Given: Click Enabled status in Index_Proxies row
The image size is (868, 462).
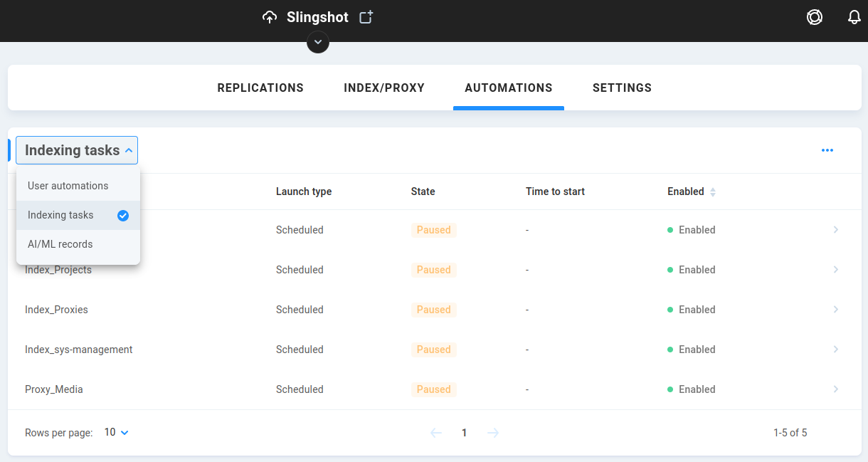Looking at the screenshot, I should 692,310.
